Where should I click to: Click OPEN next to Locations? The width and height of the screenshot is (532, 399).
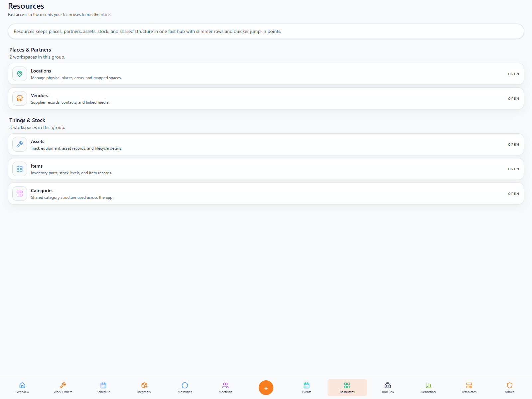tap(513, 74)
